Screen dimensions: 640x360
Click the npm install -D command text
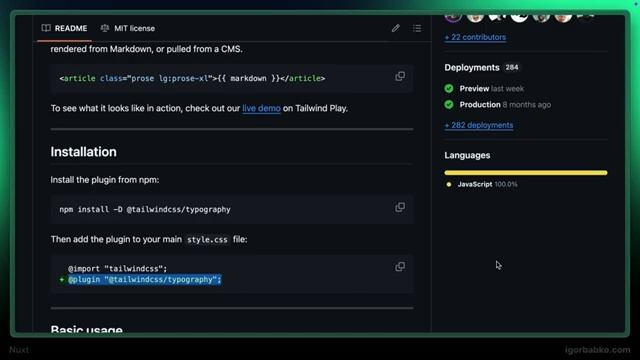(145, 209)
